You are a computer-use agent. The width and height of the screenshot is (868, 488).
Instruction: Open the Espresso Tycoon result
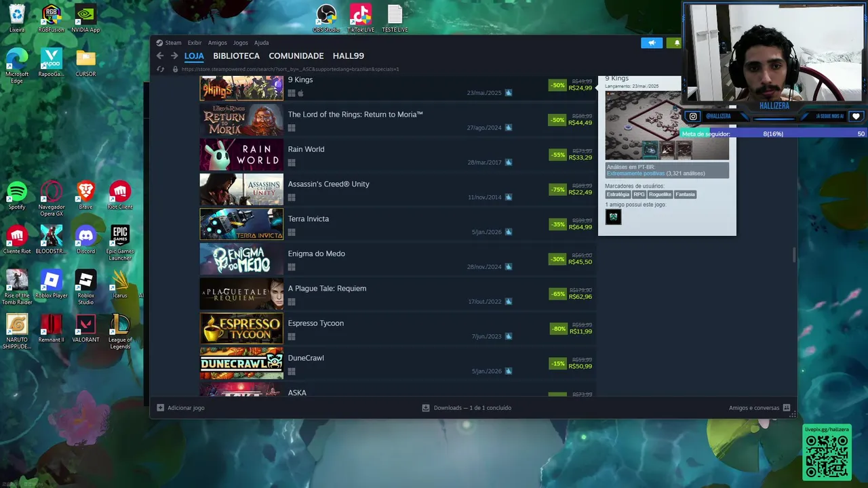pyautogui.click(x=397, y=328)
